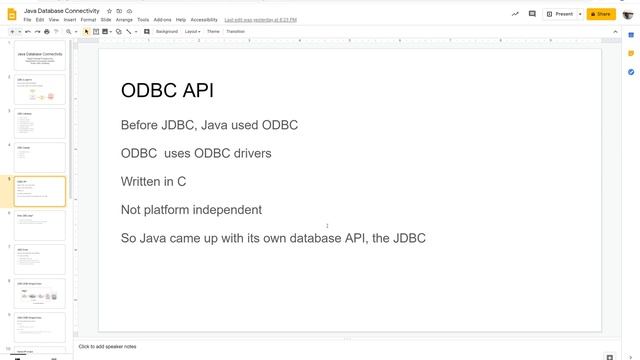The width and height of the screenshot is (640, 360).
Task: Open the Tools menu
Action: coord(143,20)
